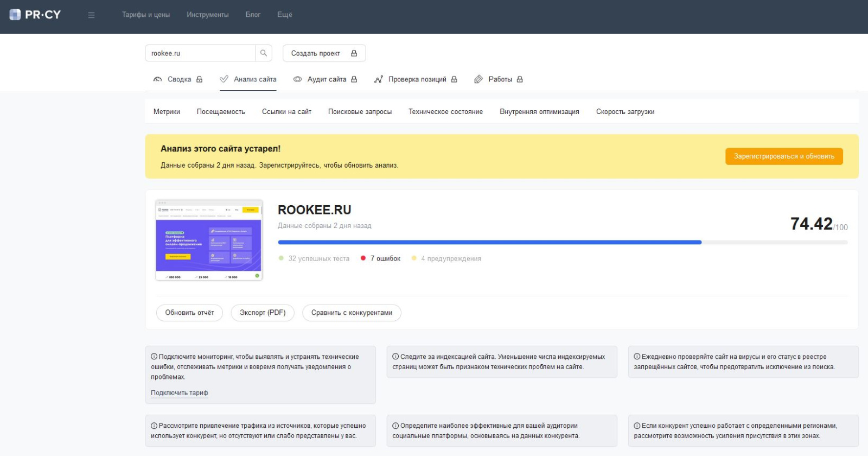Click Сравнить с конкурентами button
868x456 pixels.
pos(352,313)
